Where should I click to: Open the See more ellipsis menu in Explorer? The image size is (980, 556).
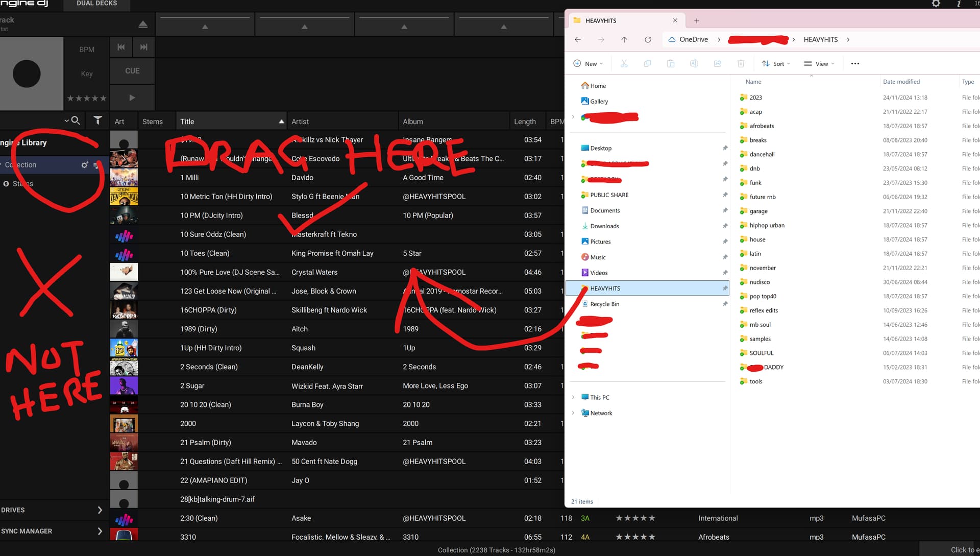tap(855, 64)
